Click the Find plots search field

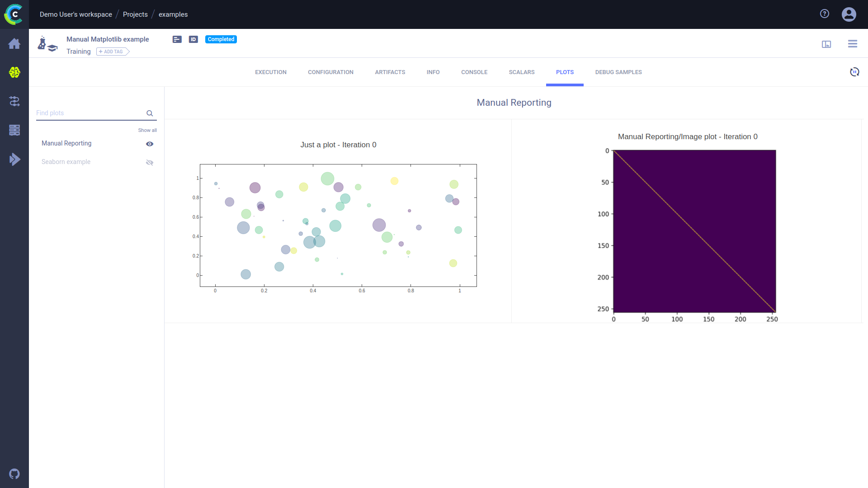(90, 113)
